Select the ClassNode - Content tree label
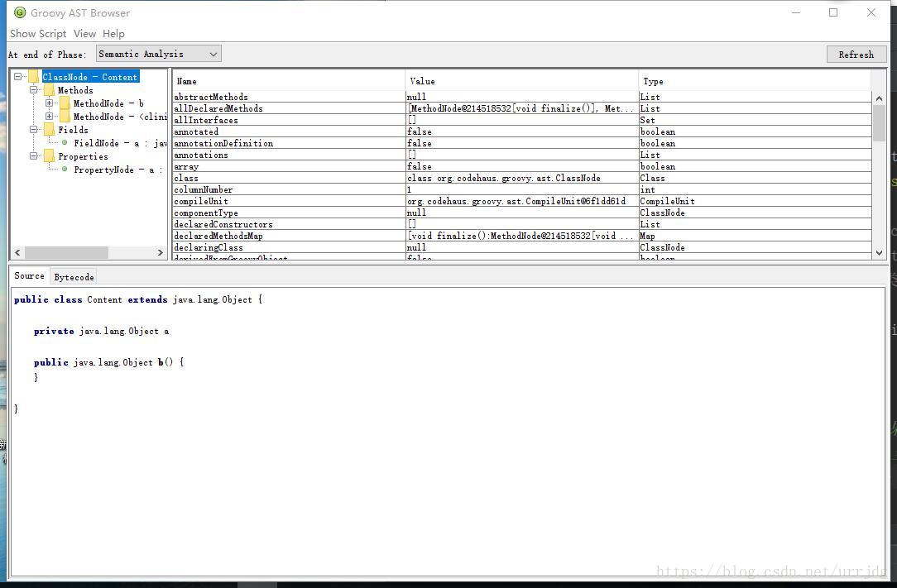The height and width of the screenshot is (588, 897). tap(90, 77)
